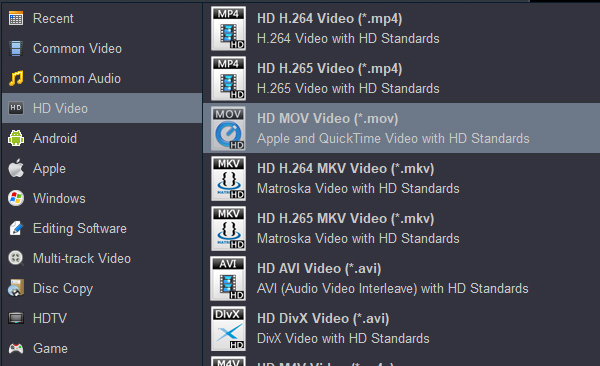The image size is (600, 366).
Task: Click the HD badge icon beside HD Video
Action: [16, 108]
